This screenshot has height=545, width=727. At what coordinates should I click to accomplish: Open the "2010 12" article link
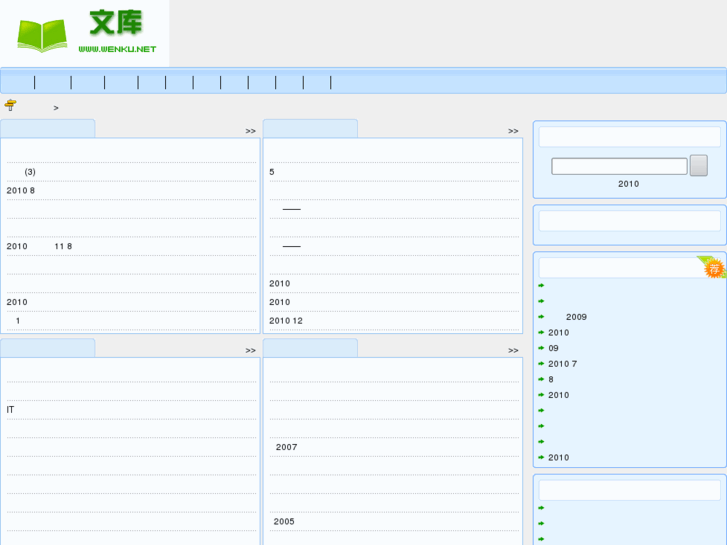286,321
